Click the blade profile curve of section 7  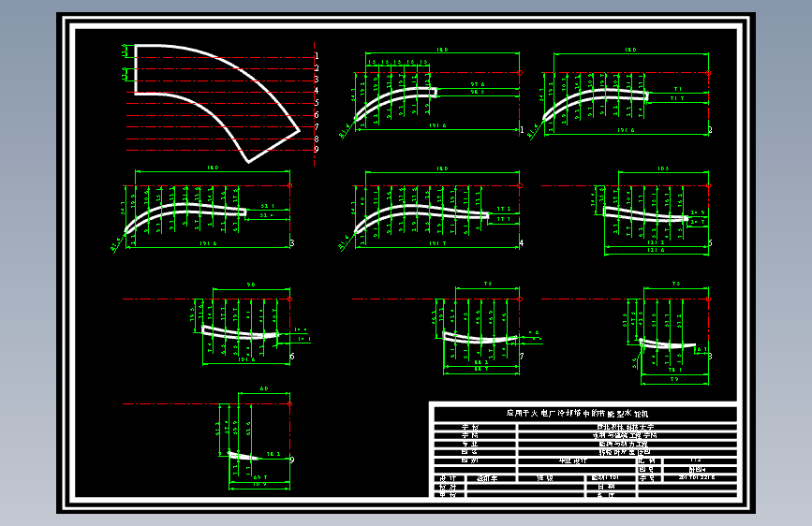[480, 339]
